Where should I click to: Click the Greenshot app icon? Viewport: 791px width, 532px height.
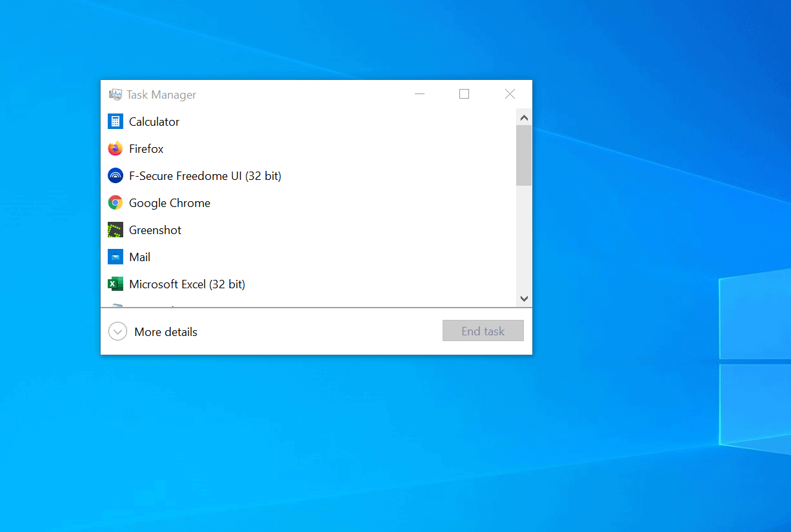pyautogui.click(x=115, y=230)
